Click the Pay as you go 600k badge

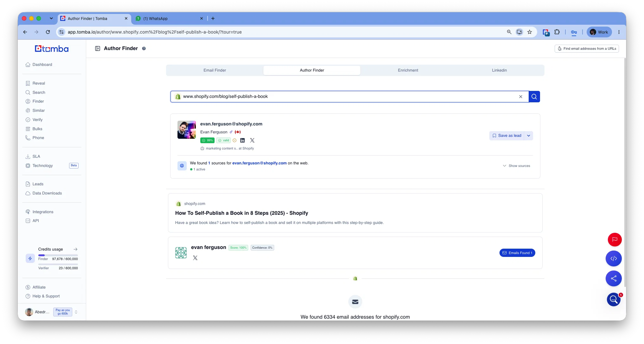tap(63, 312)
